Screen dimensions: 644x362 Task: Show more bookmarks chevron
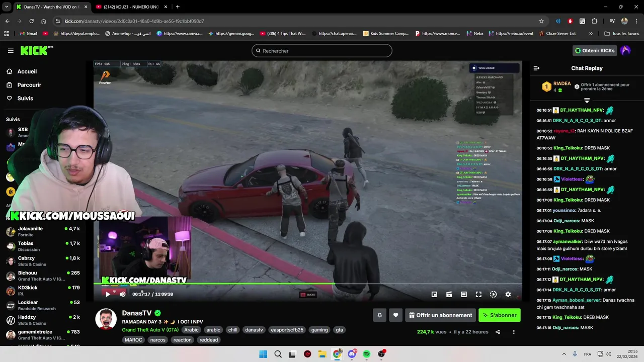coord(591,34)
